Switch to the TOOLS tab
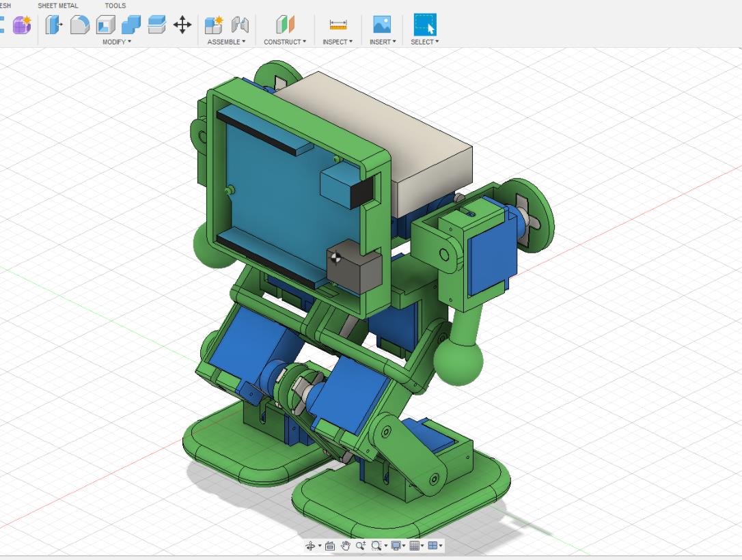This screenshot has width=742, height=560. (x=115, y=5)
